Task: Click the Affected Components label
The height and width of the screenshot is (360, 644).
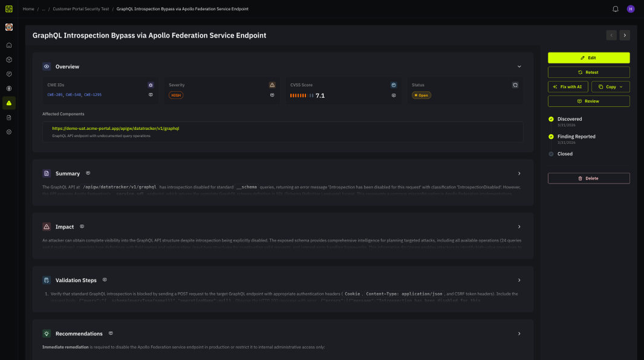Action: click(x=63, y=114)
